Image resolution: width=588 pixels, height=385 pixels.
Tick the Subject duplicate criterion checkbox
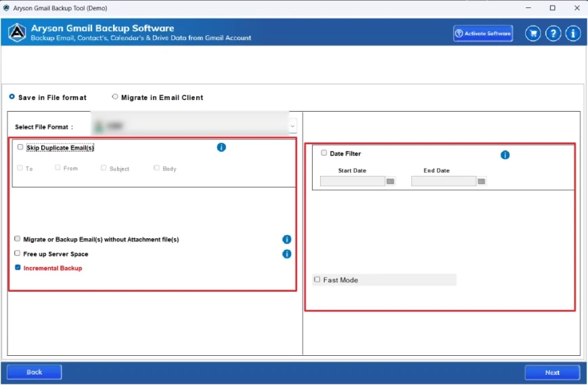coord(104,168)
